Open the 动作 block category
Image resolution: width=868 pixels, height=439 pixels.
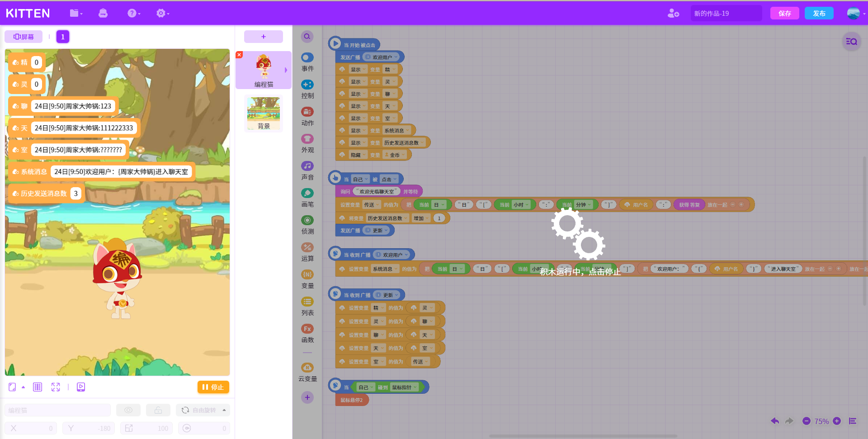[307, 117]
